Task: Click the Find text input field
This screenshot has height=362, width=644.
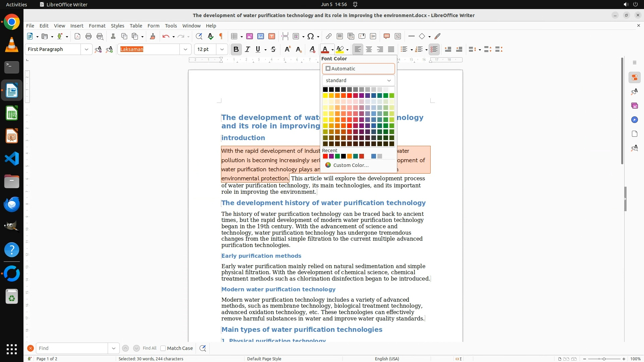Action: pos(72,348)
